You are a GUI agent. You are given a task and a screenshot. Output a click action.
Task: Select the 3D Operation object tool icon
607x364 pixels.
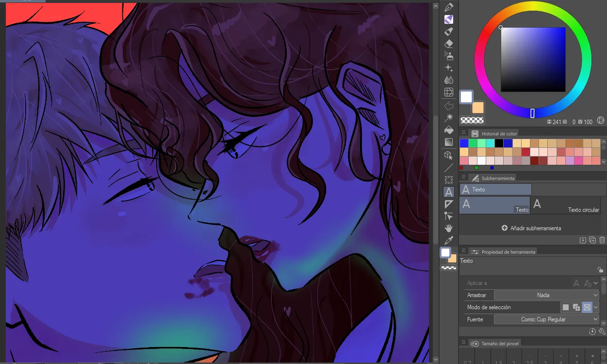click(x=449, y=155)
